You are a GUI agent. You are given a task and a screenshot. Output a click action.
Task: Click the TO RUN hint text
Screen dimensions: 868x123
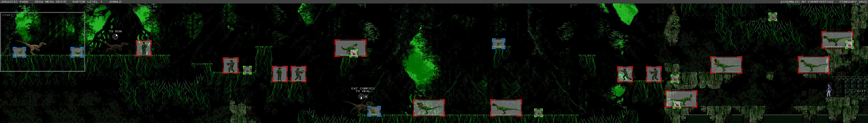pyautogui.click(x=116, y=31)
